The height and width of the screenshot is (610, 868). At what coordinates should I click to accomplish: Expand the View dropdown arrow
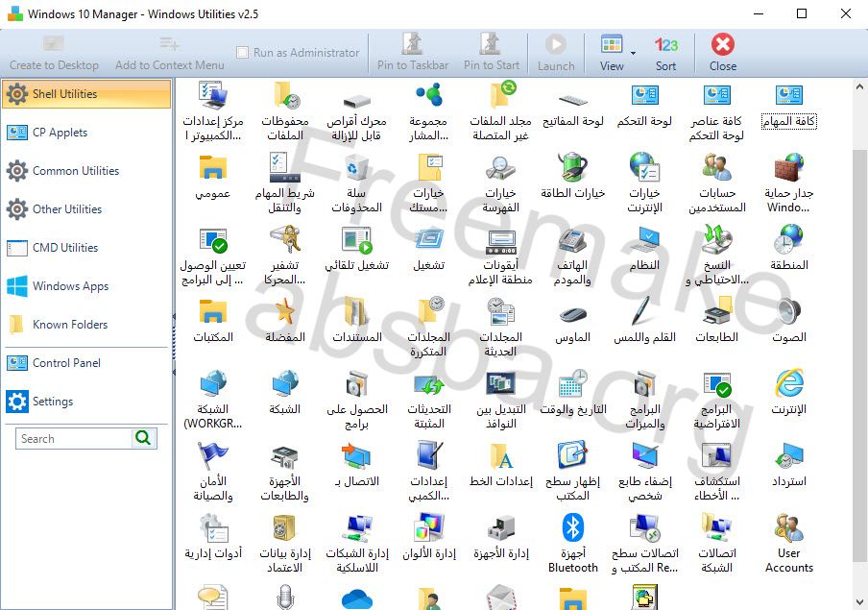pos(633,53)
